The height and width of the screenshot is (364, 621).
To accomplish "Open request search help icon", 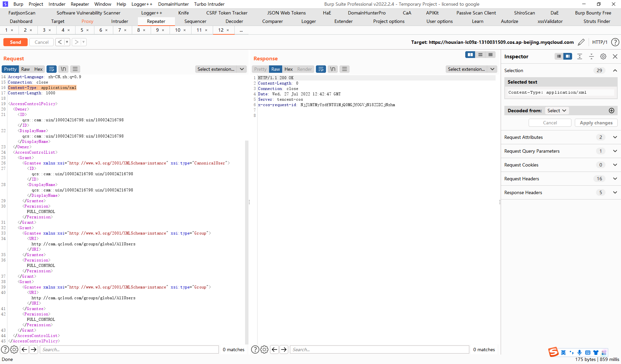I will click(5, 350).
